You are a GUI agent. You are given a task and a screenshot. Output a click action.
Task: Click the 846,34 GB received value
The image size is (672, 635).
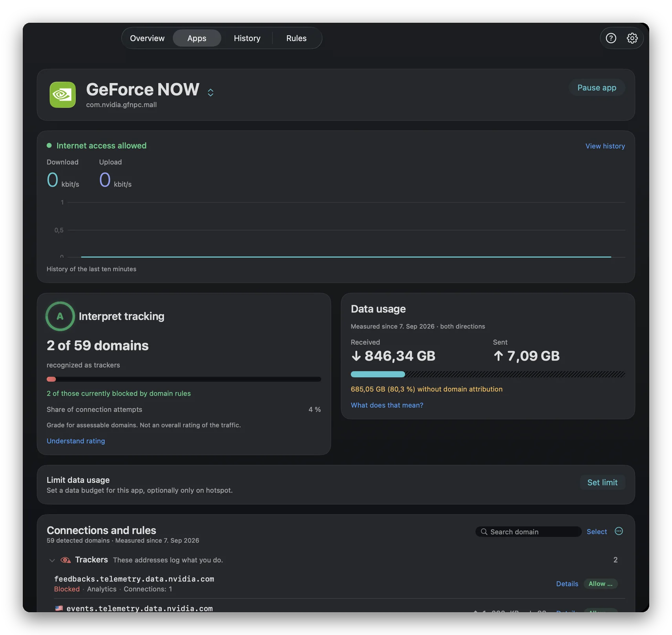point(400,356)
